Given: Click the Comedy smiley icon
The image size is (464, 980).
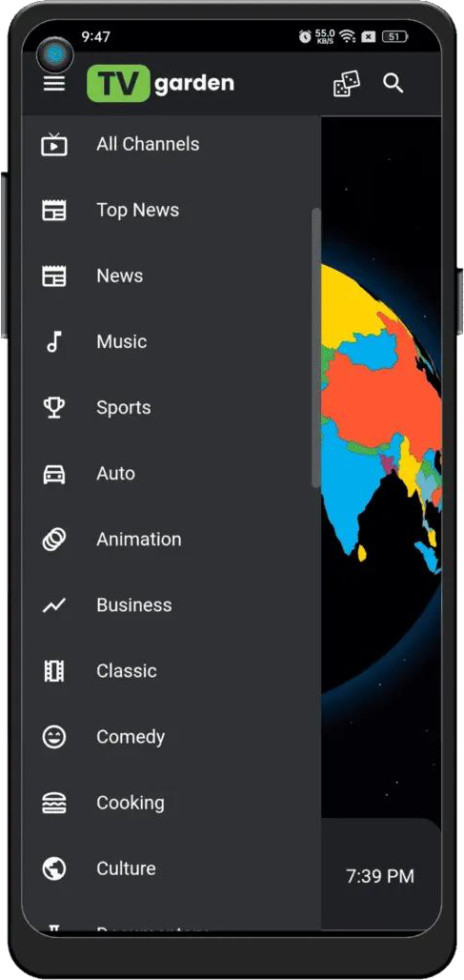Looking at the screenshot, I should pos(54,737).
